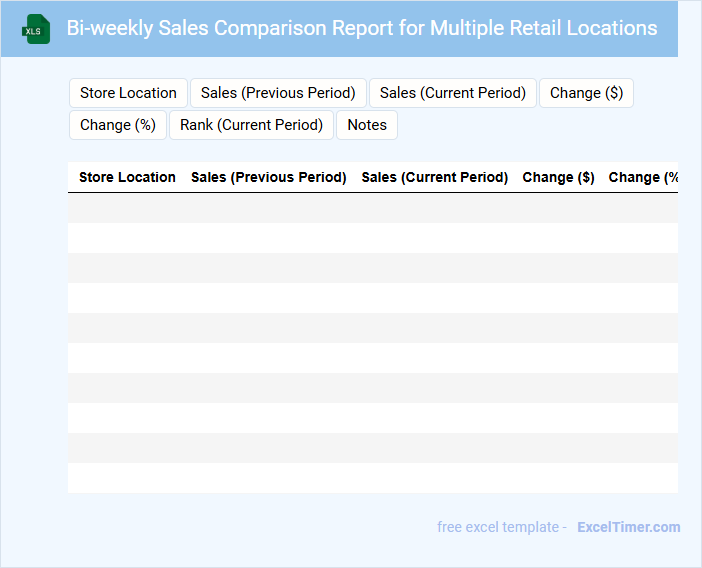Select the Change ($) tag button

586,93
